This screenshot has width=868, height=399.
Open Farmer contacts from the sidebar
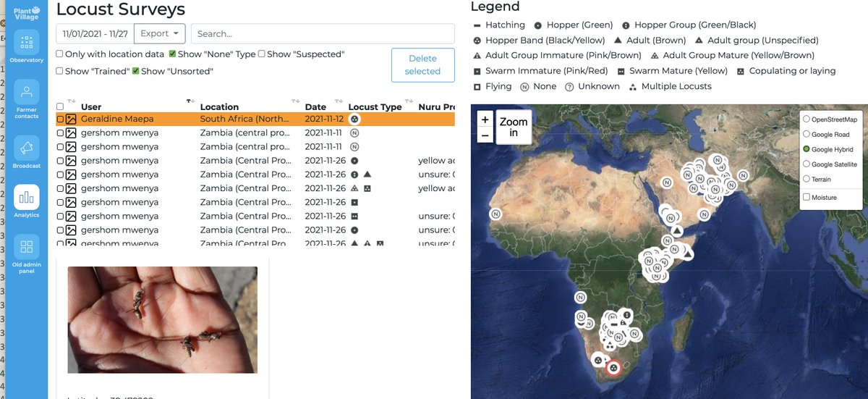tap(26, 98)
